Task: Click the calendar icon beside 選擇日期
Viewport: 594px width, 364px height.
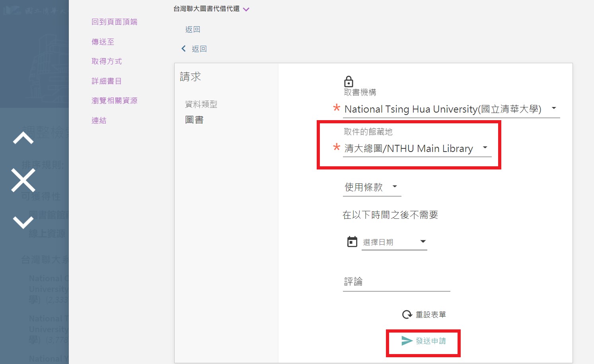Action: point(352,242)
